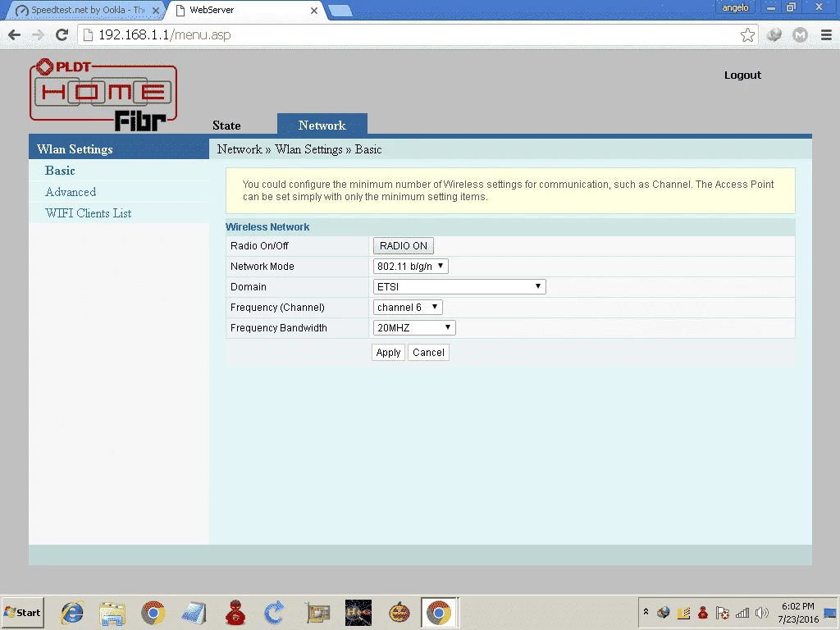Select Basic in Wlan Settings sidebar
The height and width of the screenshot is (630, 840).
point(60,171)
